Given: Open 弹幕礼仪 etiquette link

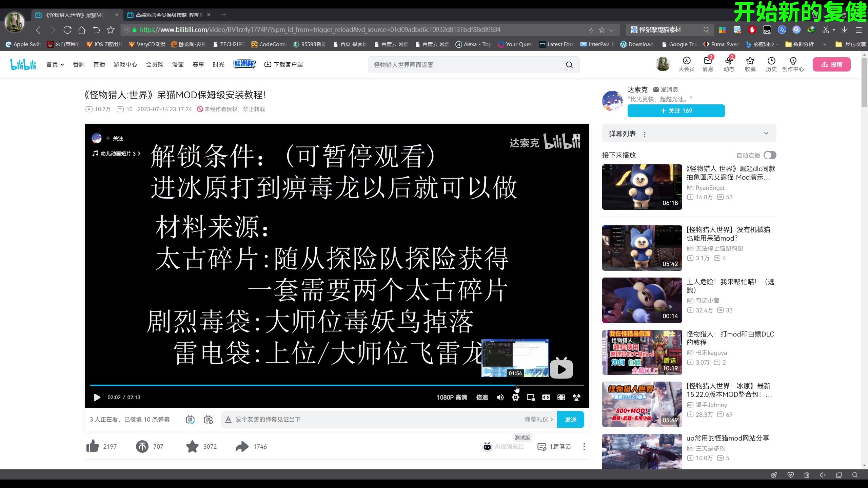Looking at the screenshot, I should click(x=538, y=420).
